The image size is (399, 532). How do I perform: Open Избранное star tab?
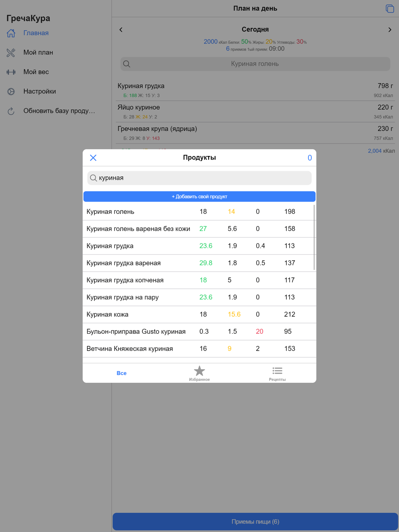coord(199,373)
